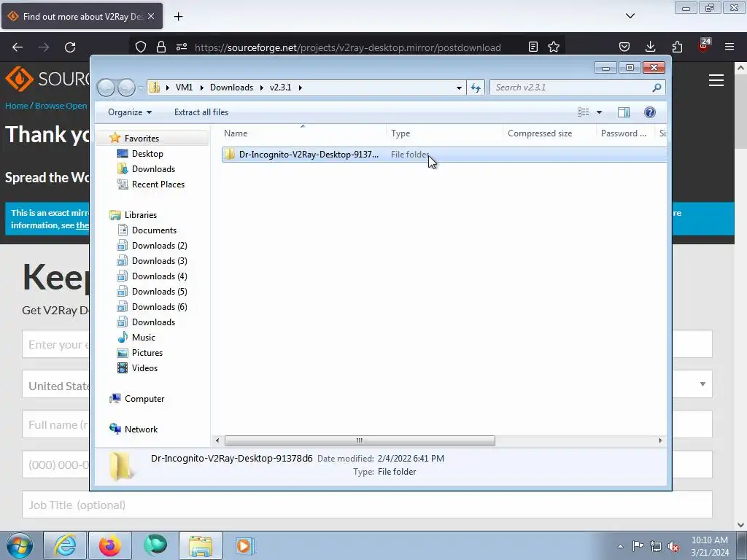Go to VM1 in address breadcrumb
747x560 pixels.
coord(184,87)
